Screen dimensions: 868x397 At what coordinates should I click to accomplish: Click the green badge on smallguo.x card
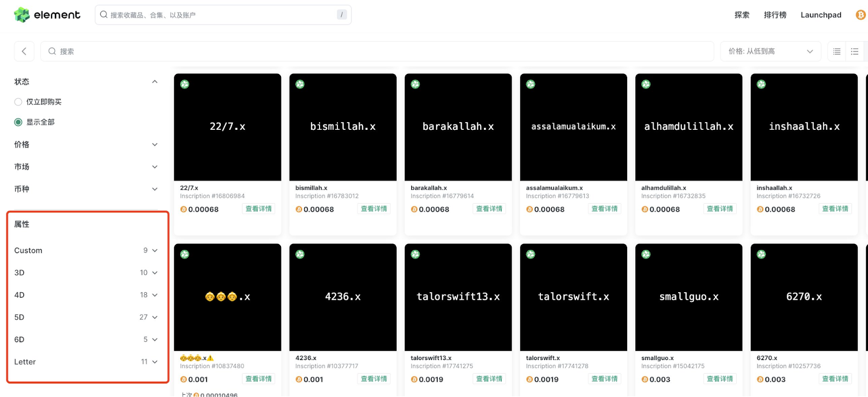(646, 254)
